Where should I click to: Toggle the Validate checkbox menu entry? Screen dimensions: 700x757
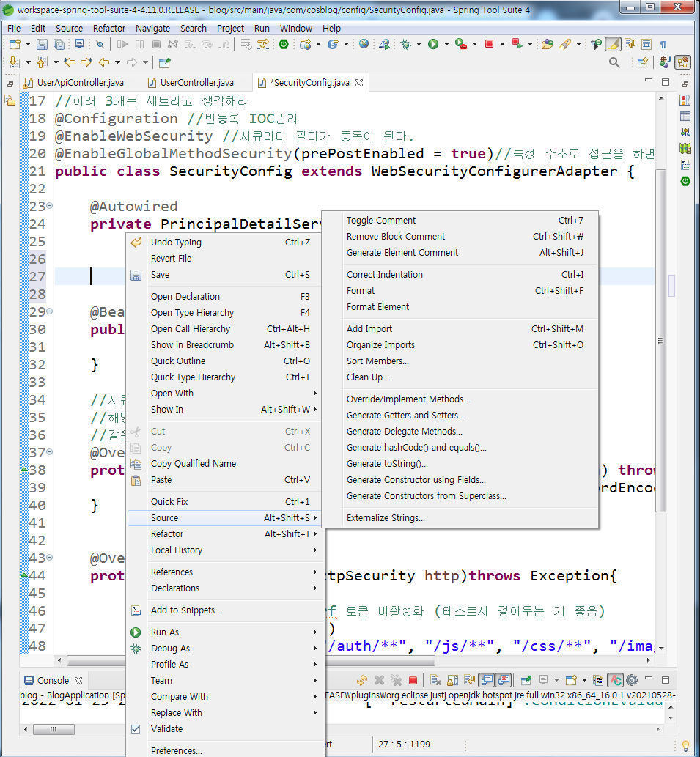tap(136, 729)
